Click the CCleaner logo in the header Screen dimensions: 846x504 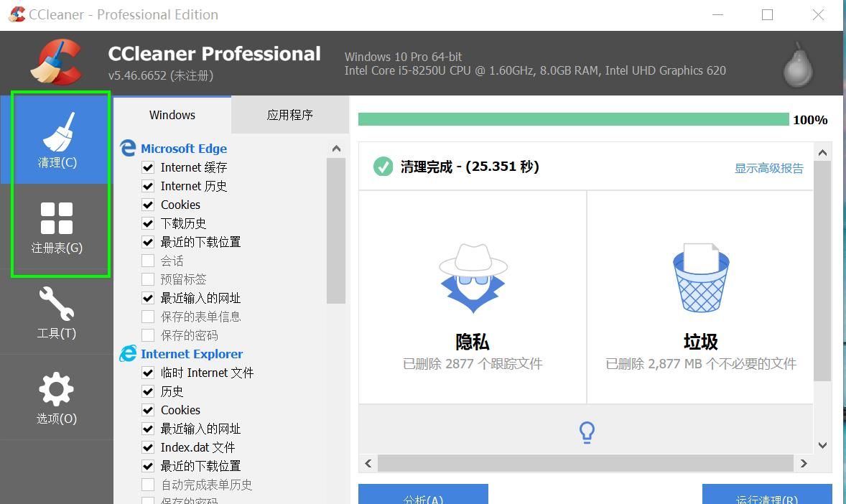57,62
